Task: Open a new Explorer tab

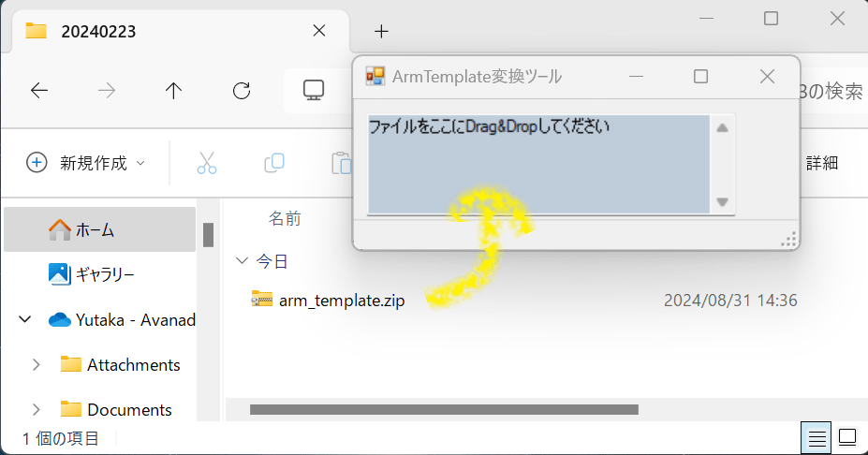Action: [x=381, y=32]
